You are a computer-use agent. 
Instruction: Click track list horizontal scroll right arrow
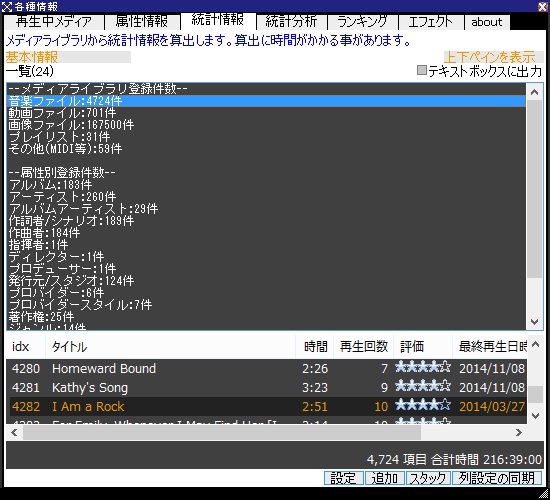coord(519,432)
